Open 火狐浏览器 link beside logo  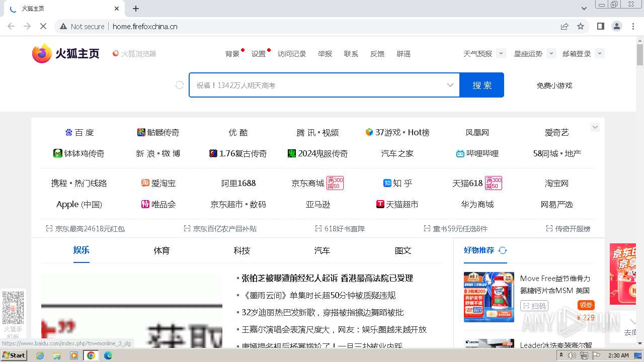[x=134, y=54]
